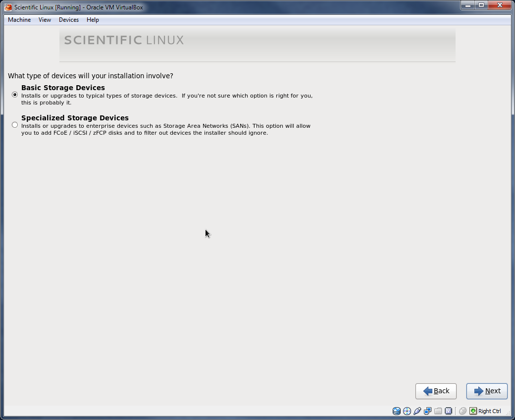Viewport: 515px width, 420px height.
Task: Open the View menu
Action: coord(45,20)
